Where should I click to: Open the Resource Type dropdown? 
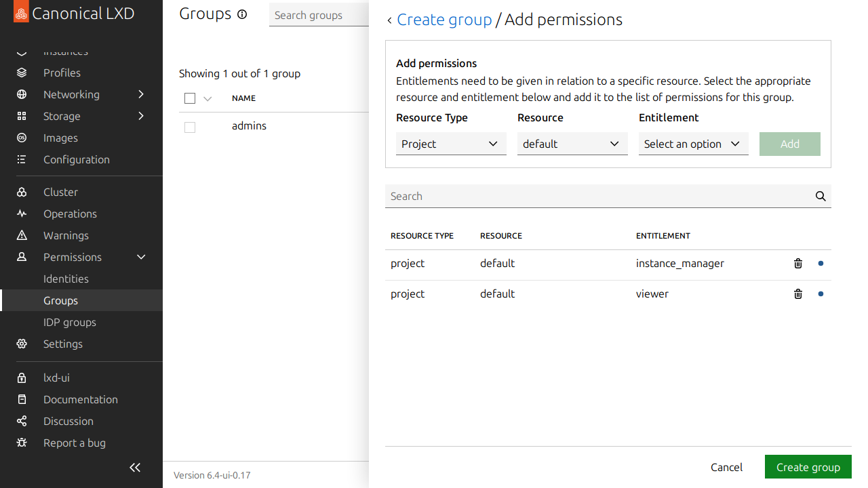pos(451,144)
